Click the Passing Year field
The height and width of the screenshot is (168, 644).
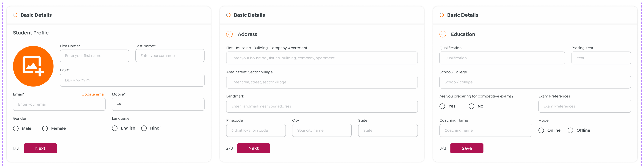point(601,58)
